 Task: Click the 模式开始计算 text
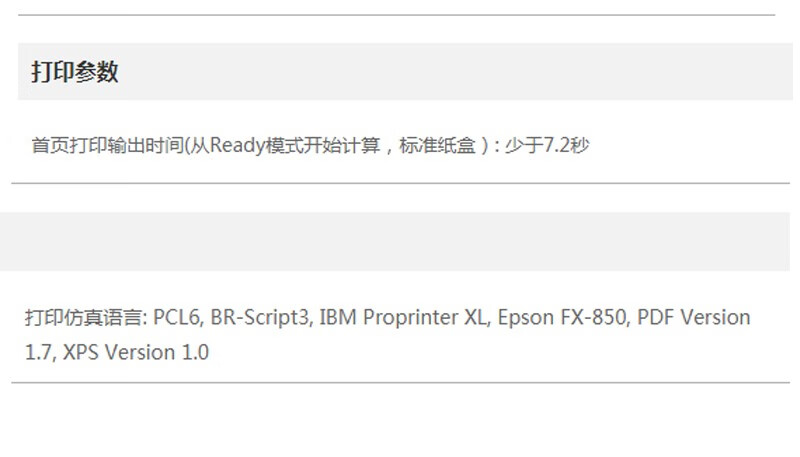coord(323,145)
